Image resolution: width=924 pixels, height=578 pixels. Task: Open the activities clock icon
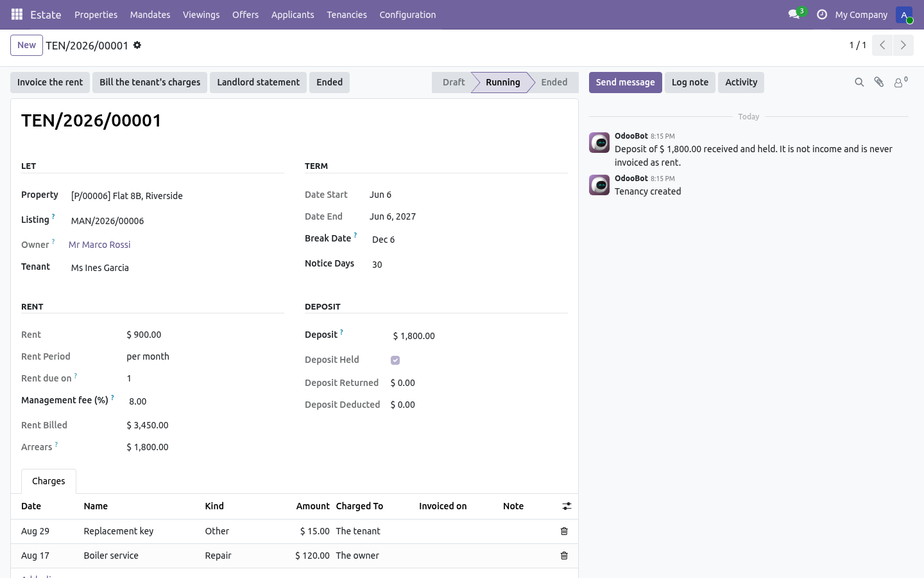822,14
